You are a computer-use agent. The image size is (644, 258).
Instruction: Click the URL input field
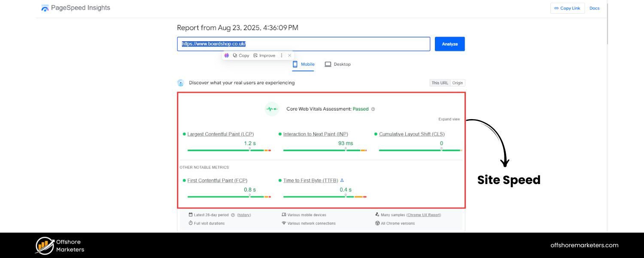tap(303, 43)
